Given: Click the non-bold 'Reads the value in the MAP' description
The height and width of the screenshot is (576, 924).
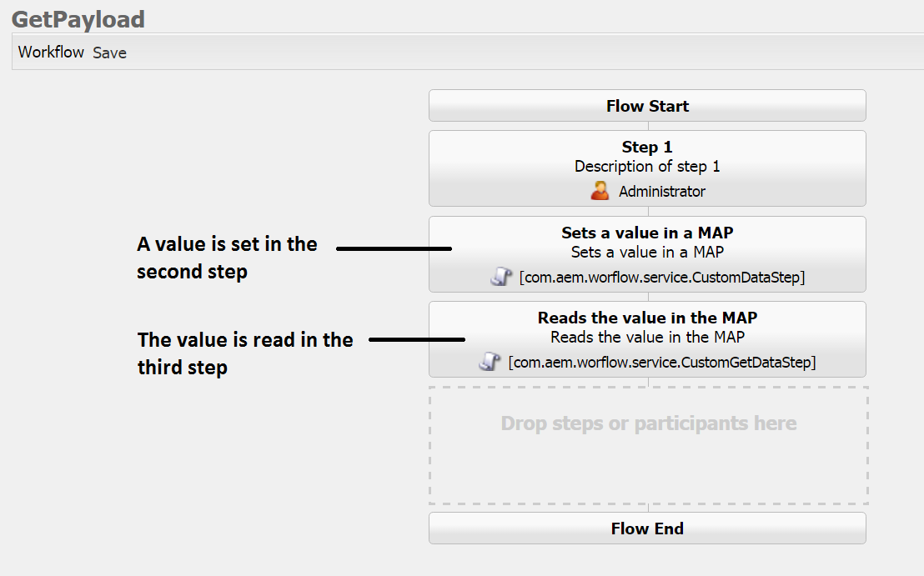Looking at the screenshot, I should click(x=647, y=337).
